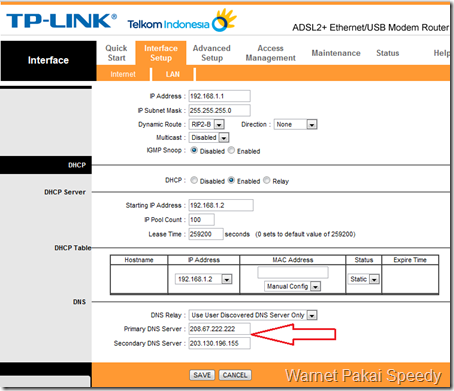The height and width of the screenshot is (391, 454).
Task: Click the Primary DNS Server field
Action: pyautogui.click(x=219, y=329)
